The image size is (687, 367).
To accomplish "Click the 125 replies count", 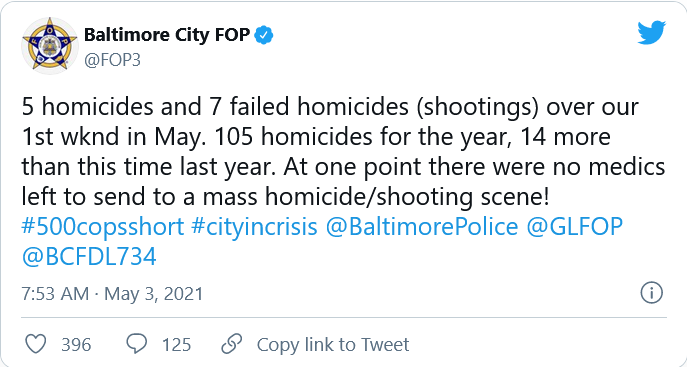I will point(177,345).
